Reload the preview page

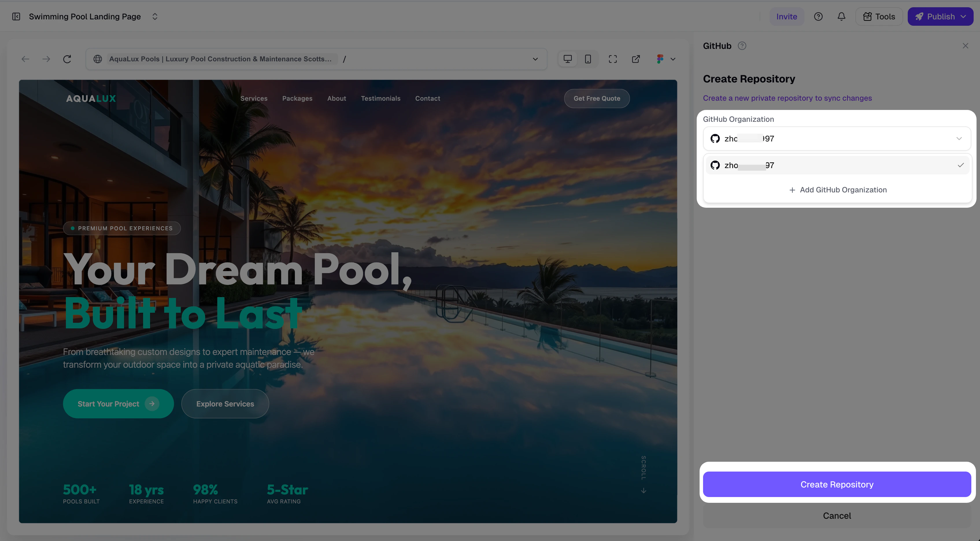pyautogui.click(x=67, y=59)
